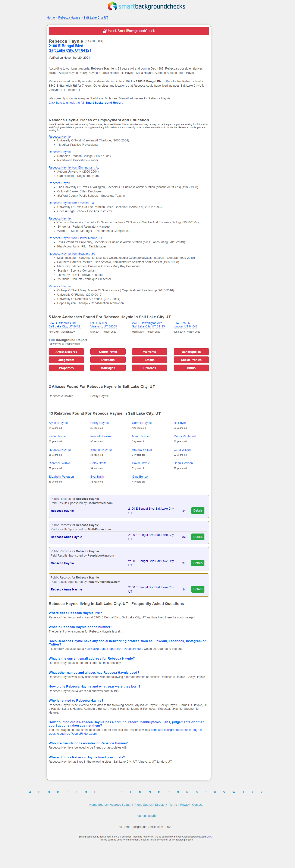Click Warrants button

click(150, 352)
